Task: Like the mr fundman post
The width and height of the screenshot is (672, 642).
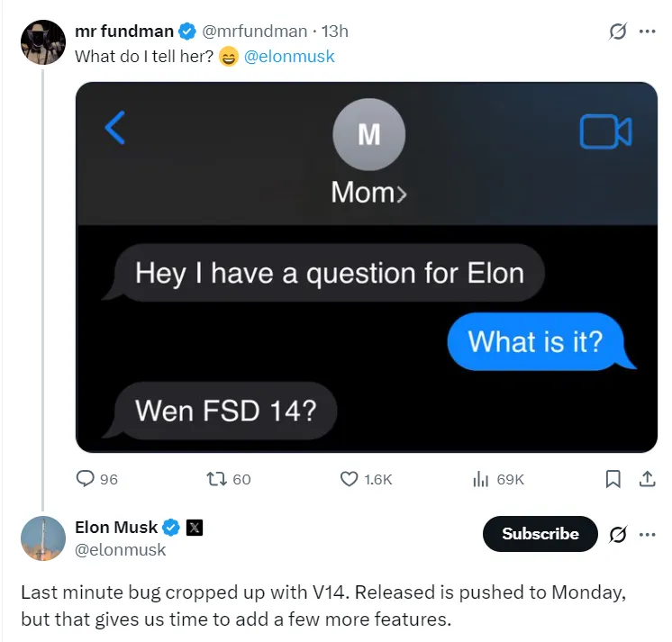Action: pos(350,480)
